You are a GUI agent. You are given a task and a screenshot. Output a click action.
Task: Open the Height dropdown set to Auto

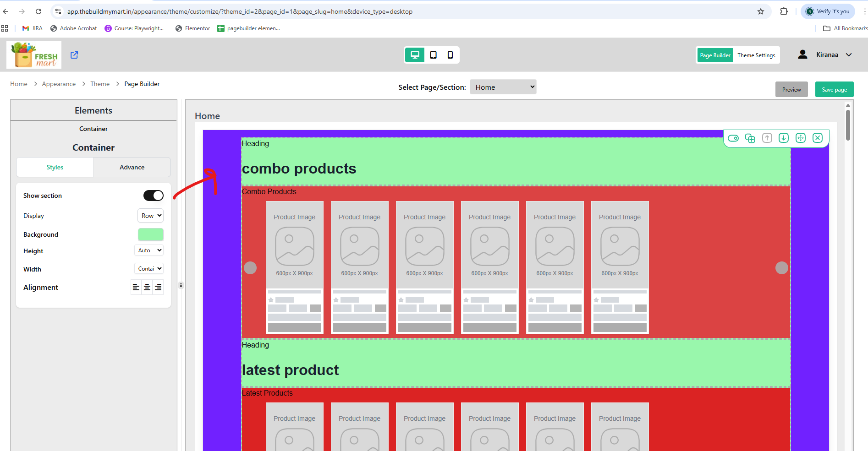[149, 250]
